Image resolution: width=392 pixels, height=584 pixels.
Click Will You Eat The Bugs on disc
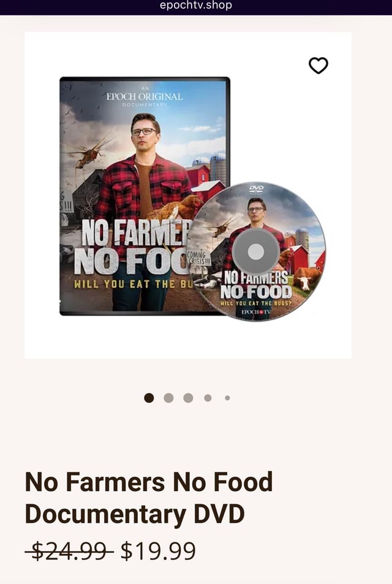point(256,303)
